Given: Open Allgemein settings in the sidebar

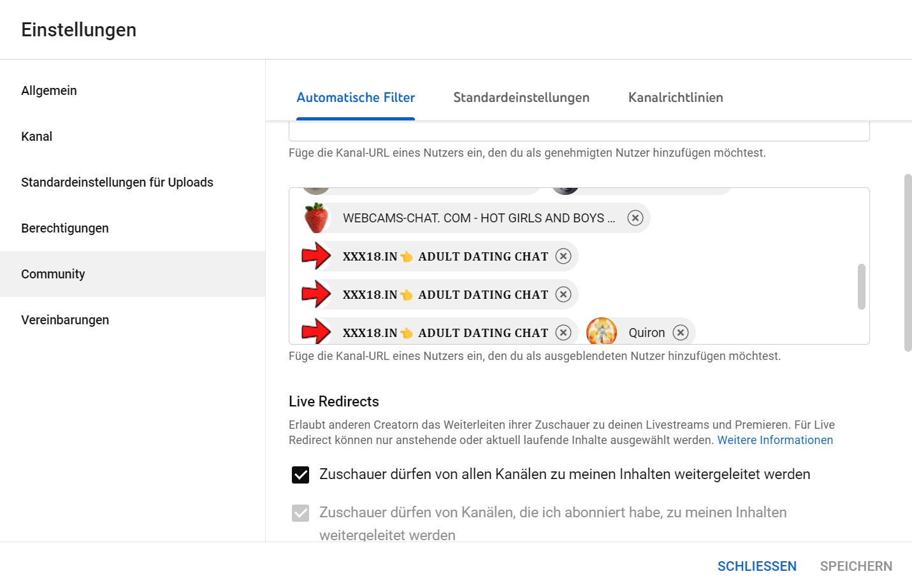Looking at the screenshot, I should click(49, 90).
